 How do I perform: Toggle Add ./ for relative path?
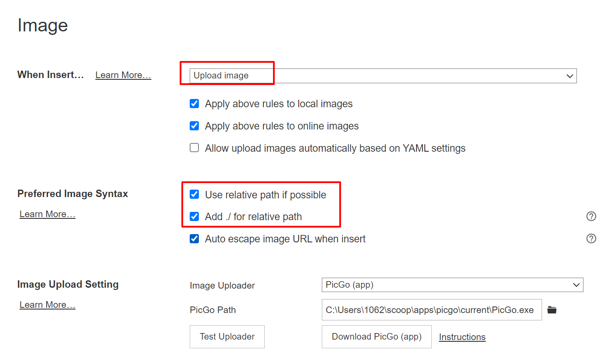pos(194,216)
